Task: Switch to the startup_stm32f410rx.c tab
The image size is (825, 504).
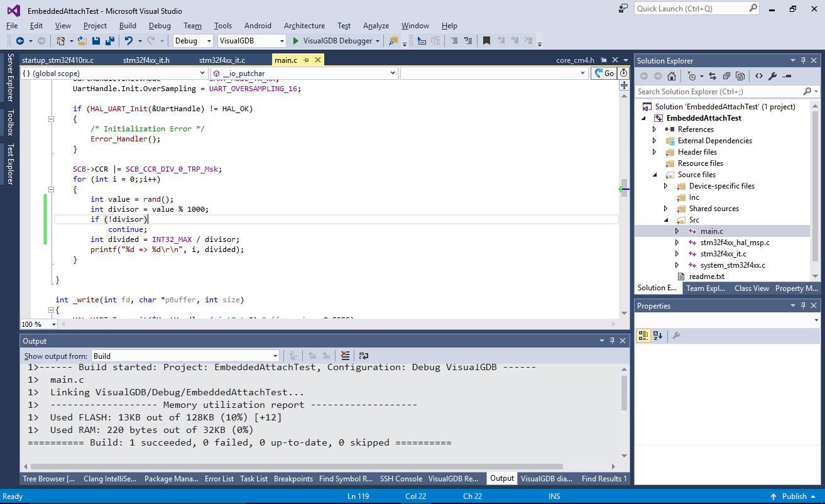Action: (x=58, y=60)
